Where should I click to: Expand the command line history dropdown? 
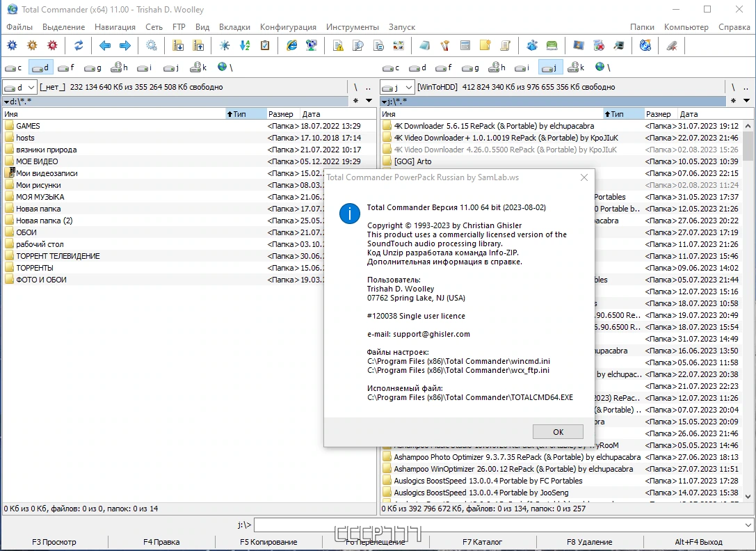point(748,525)
